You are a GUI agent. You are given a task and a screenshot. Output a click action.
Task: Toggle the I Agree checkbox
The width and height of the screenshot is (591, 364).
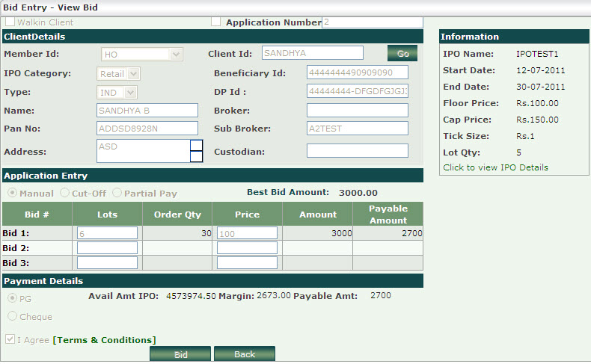10,339
